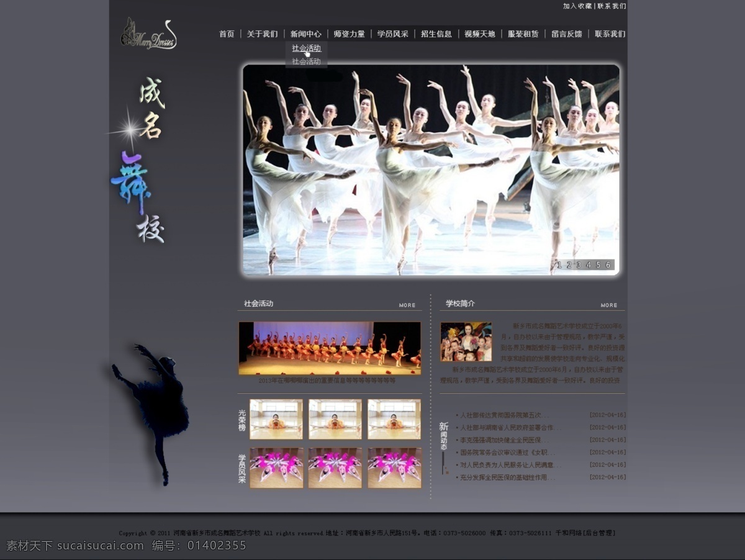The image size is (745, 560).
Task: Select 招生信息 in the navigation bar
Action: click(436, 34)
